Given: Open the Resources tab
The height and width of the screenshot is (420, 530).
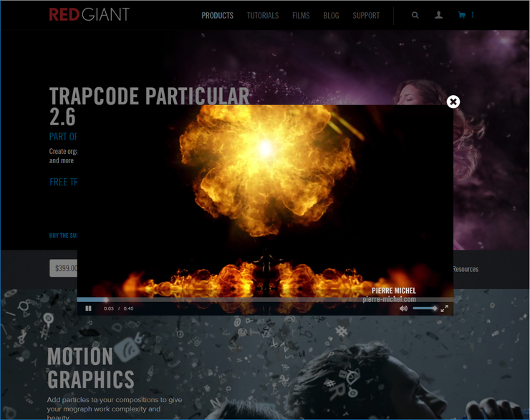Looking at the screenshot, I should [466, 269].
